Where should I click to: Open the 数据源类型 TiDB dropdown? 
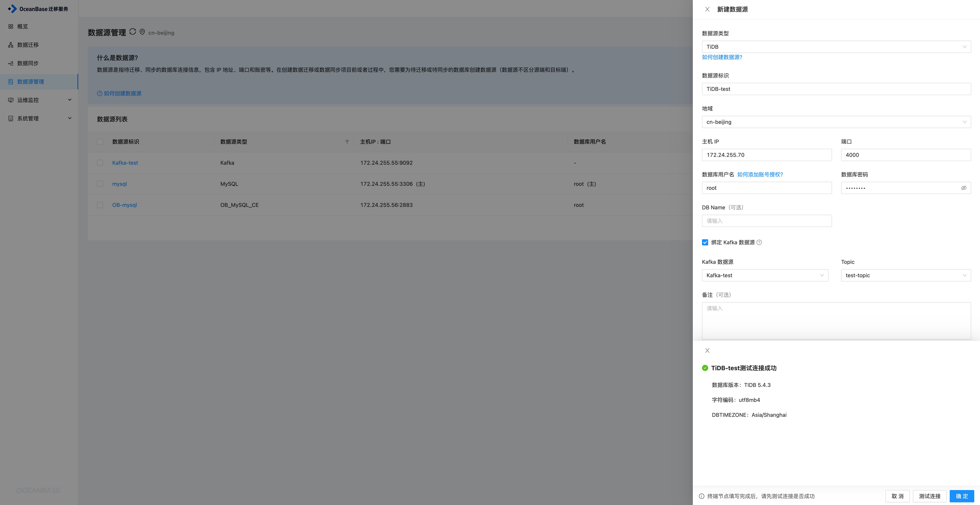(836, 47)
